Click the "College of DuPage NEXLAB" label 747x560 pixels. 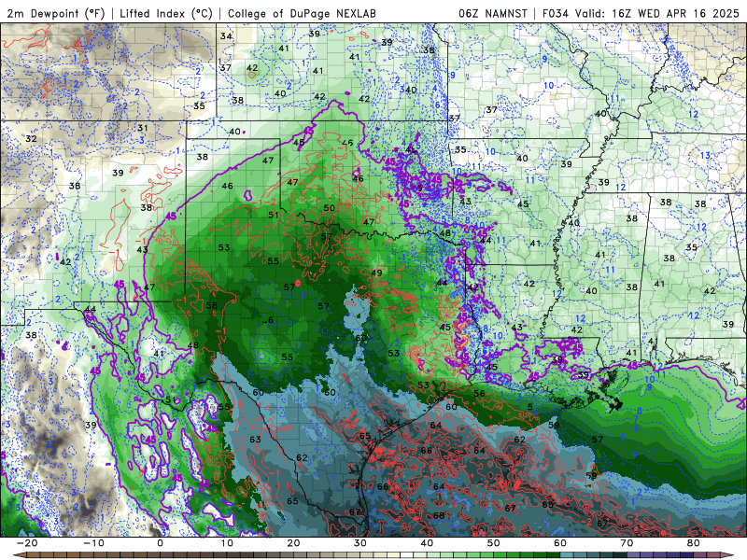point(302,13)
